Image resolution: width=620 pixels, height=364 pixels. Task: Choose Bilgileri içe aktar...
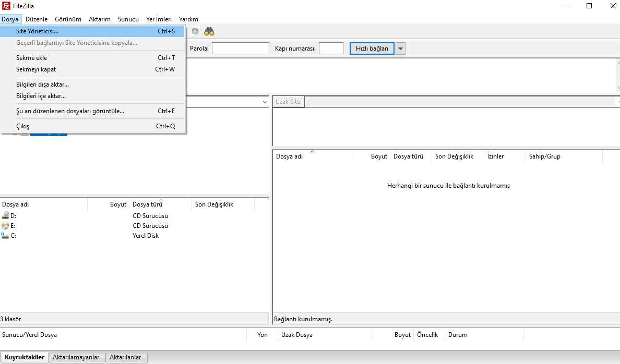(x=92, y=95)
